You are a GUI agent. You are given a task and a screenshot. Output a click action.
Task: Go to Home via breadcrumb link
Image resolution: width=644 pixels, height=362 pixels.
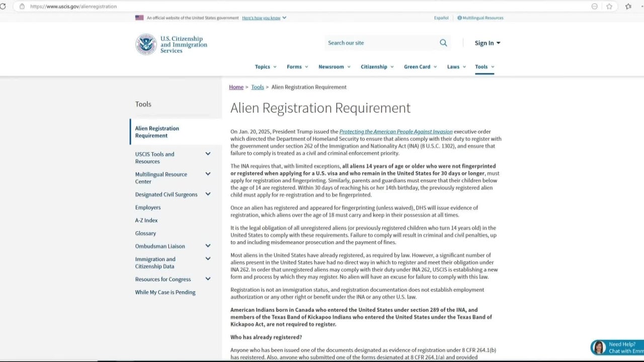click(236, 87)
